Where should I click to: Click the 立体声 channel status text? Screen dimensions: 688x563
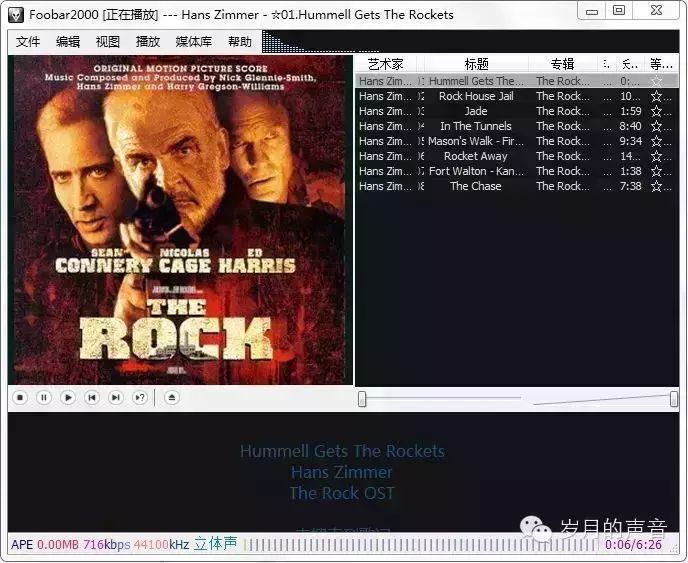[x=215, y=544]
